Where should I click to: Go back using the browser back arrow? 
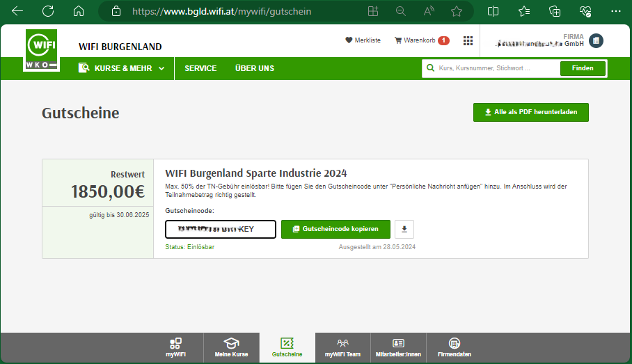[17, 11]
